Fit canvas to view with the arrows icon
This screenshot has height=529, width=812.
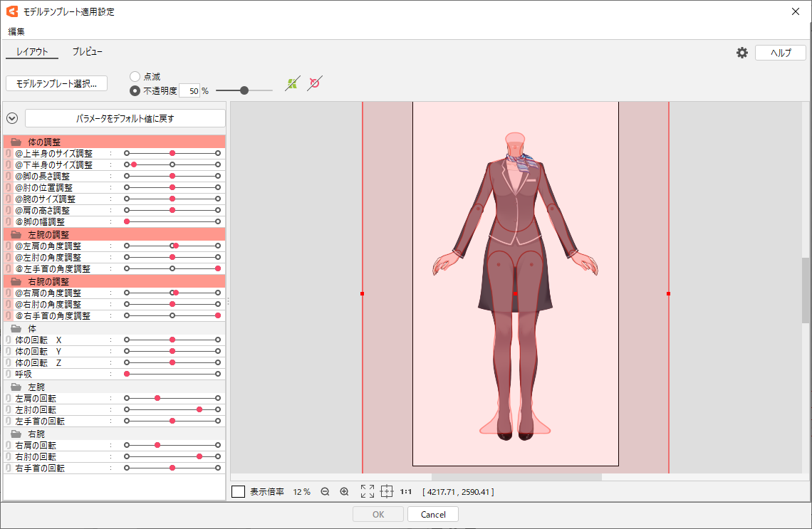pos(368,491)
